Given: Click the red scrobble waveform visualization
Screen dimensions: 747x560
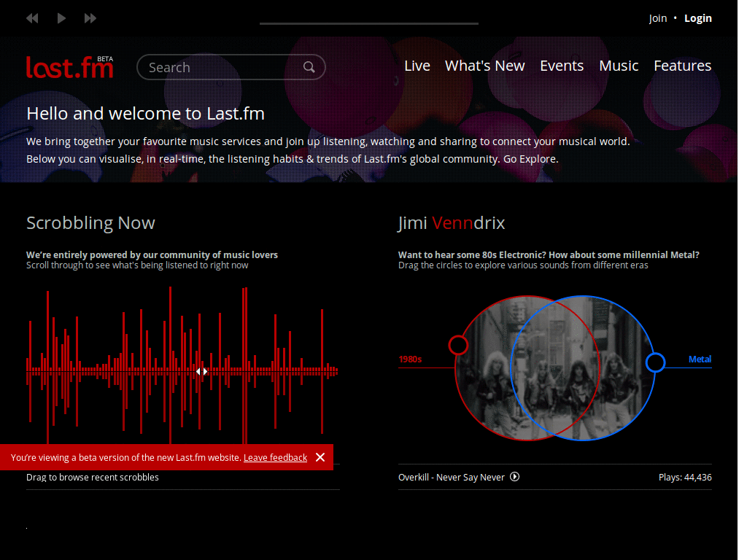Looking at the screenshot, I should [x=182, y=366].
